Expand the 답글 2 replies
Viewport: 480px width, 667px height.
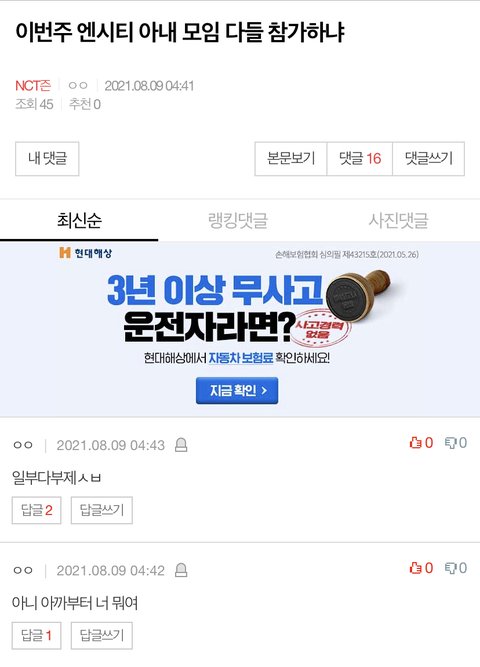[37, 510]
